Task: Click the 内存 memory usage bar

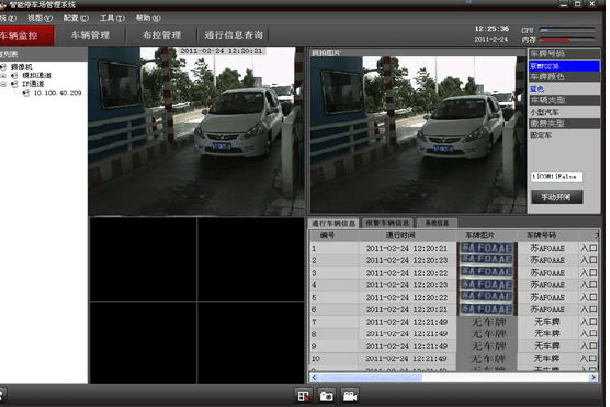Action: point(568,40)
